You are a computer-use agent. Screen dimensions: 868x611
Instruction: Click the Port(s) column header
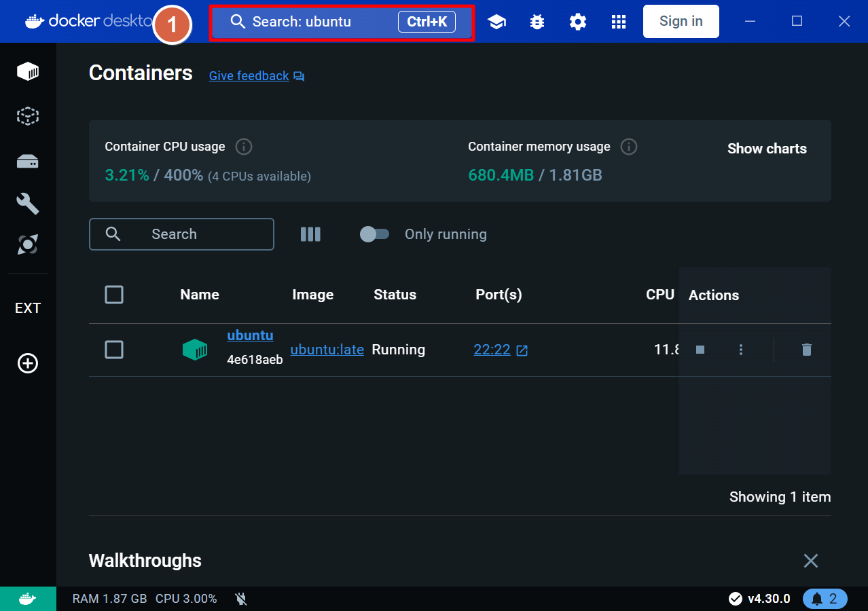[x=499, y=295]
